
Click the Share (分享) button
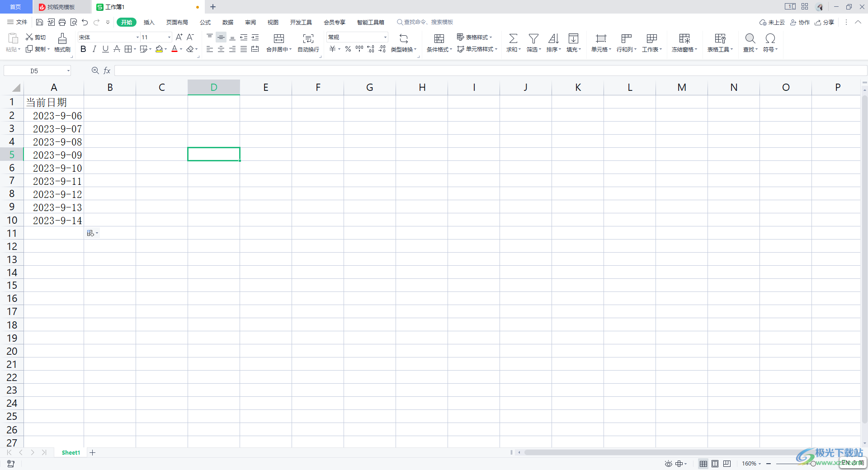(824, 22)
